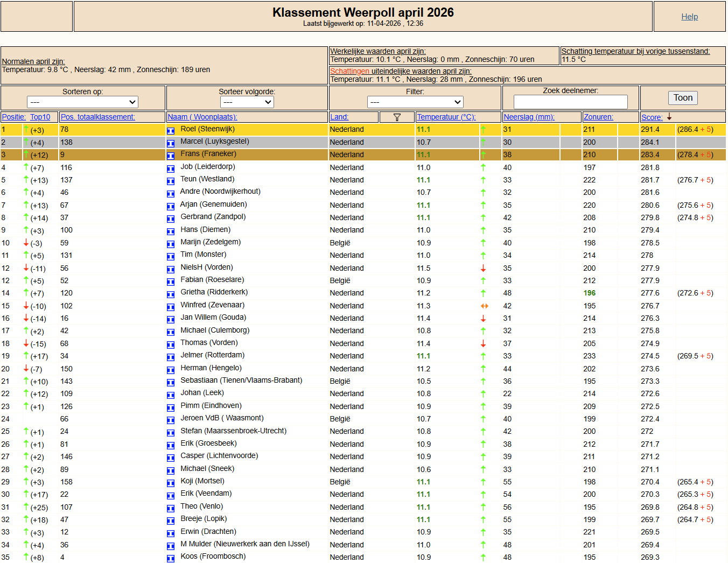Click the blue icon next to Griet​ha (Ridderkerk)
The width and height of the screenshot is (728, 563).
pyautogui.click(x=171, y=294)
